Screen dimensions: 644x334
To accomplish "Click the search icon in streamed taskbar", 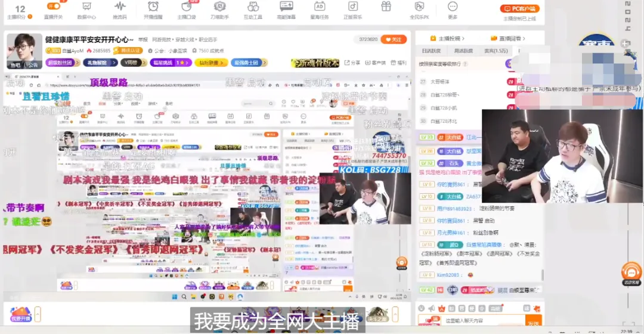I will click(x=184, y=296).
